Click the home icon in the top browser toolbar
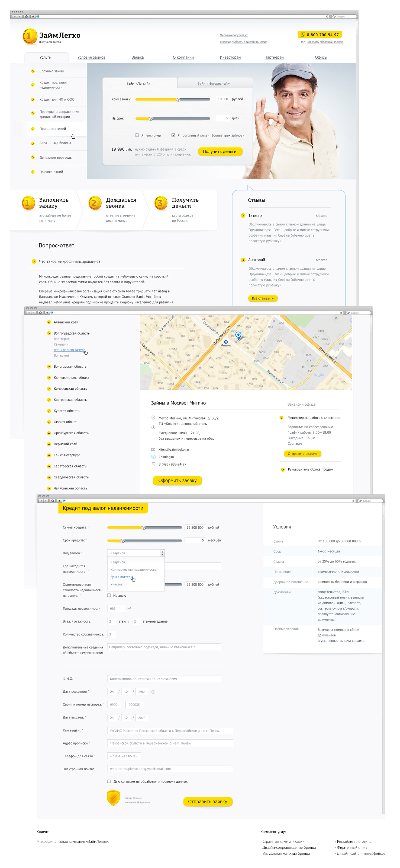Screen dimensions: 400x868 26,17
